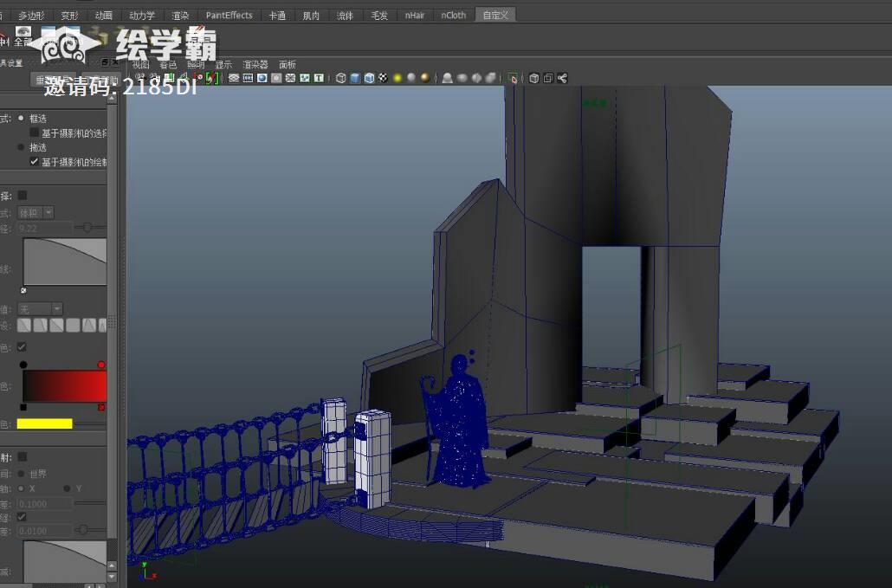The height and width of the screenshot is (588, 892).
Task: Select the 拖选 drag radio button
Action: [x=21, y=147]
